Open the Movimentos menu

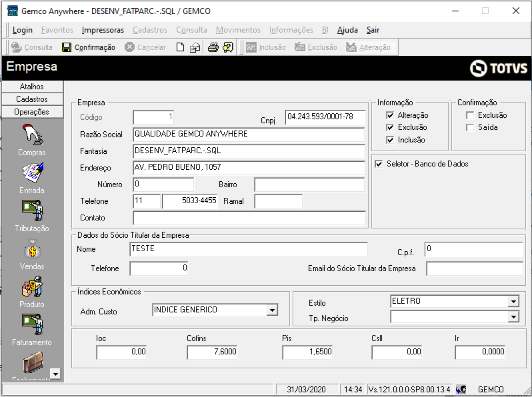point(238,30)
